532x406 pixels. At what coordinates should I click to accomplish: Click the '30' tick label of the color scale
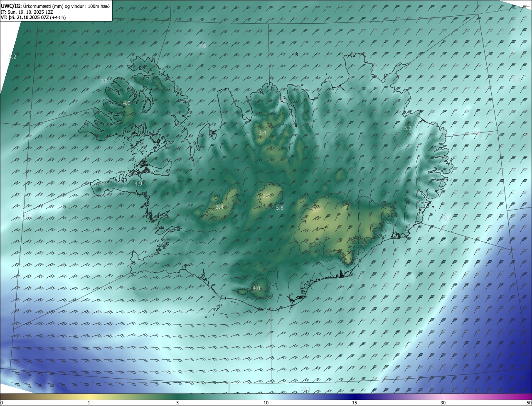pyautogui.click(x=443, y=403)
